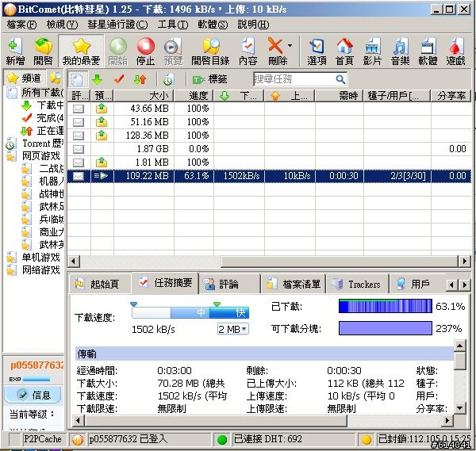Image resolution: width=476 pixels, height=451 pixels.
Task: Switch to 評論 tab
Action: 229,285
